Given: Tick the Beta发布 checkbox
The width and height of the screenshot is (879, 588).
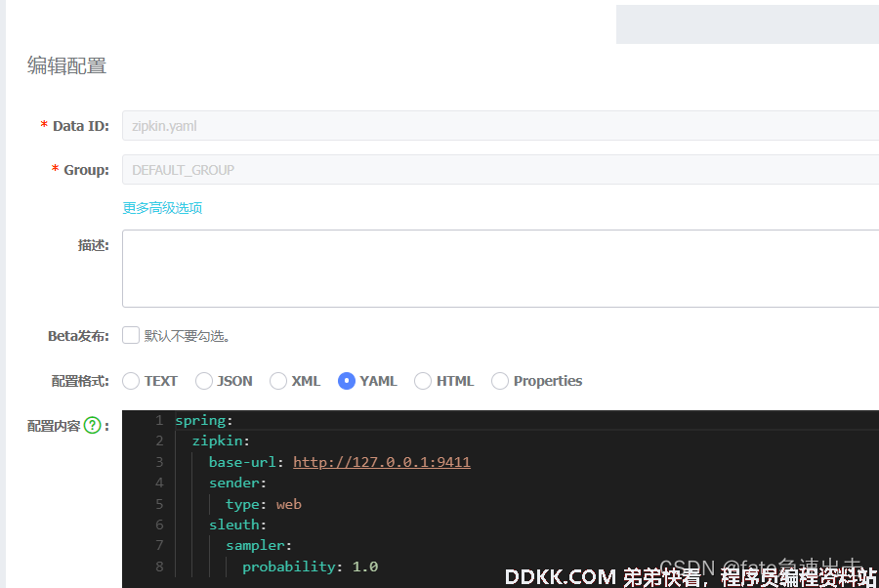Looking at the screenshot, I should click(131, 335).
